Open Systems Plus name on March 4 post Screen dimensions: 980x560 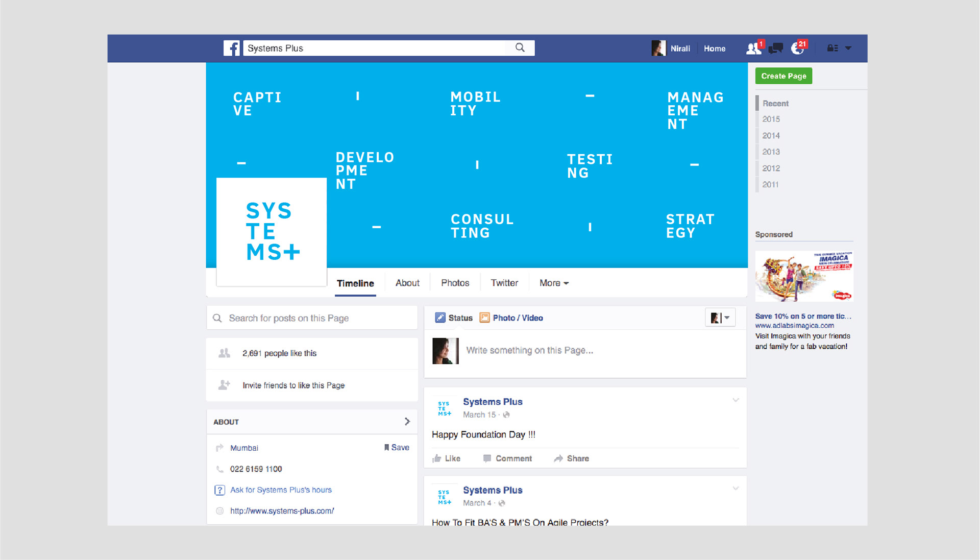(493, 490)
